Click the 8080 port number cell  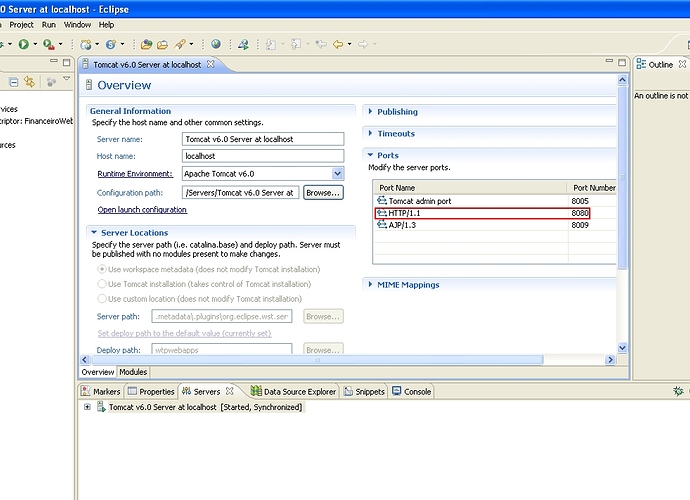[580, 213]
